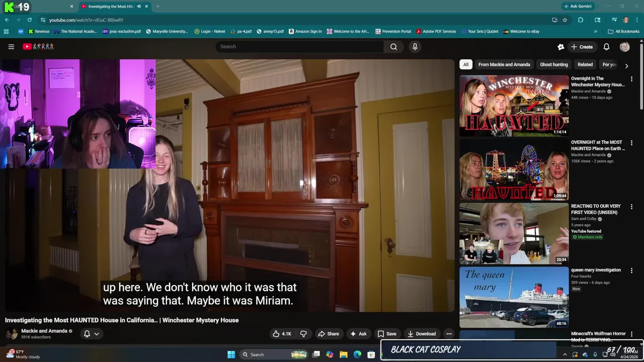Open options for Reacting To Our First Video

(631, 207)
